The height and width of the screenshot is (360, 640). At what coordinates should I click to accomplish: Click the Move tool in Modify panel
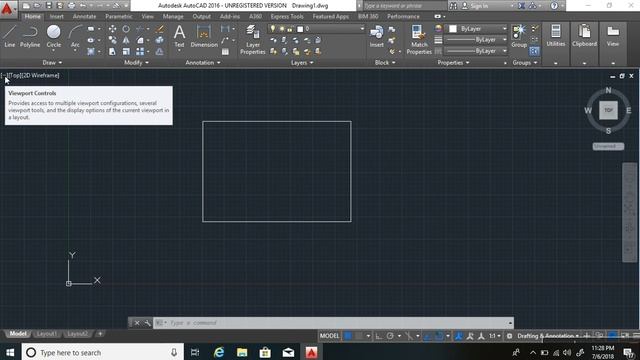(112, 29)
